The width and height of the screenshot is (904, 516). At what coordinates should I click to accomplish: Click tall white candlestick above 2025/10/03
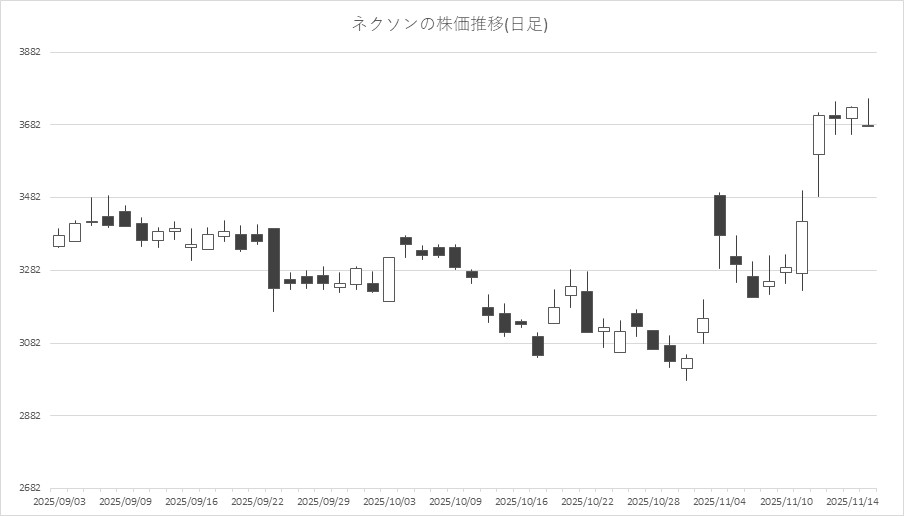[x=389, y=279]
